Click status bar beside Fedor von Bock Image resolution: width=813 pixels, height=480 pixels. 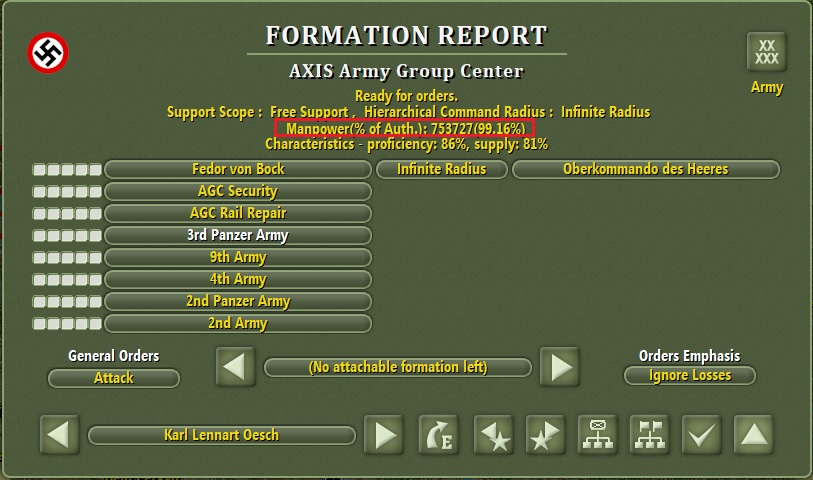click(x=67, y=170)
